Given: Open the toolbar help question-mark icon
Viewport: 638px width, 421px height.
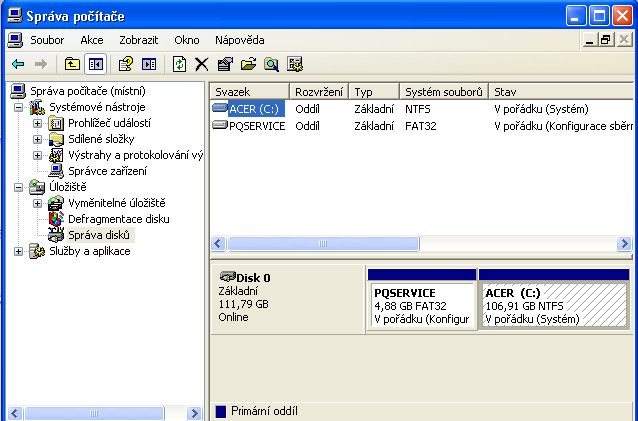Looking at the screenshot, I should (x=125, y=64).
